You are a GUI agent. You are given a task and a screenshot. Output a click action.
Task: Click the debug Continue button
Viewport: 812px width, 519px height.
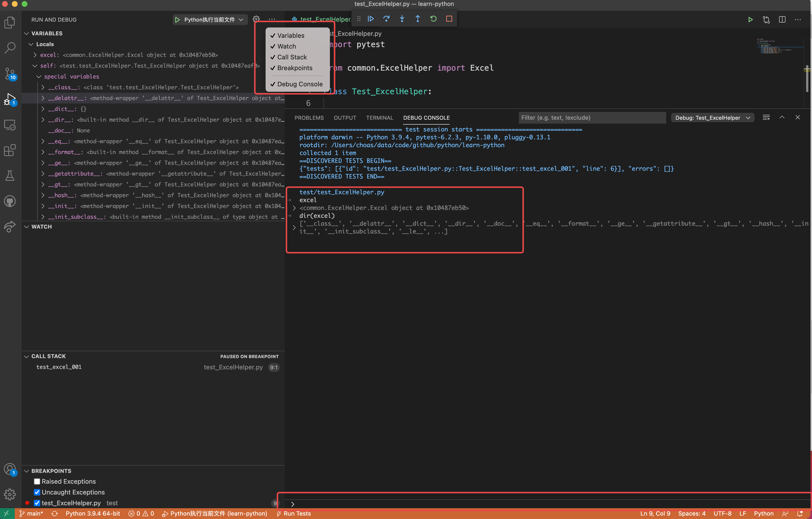[x=371, y=19]
